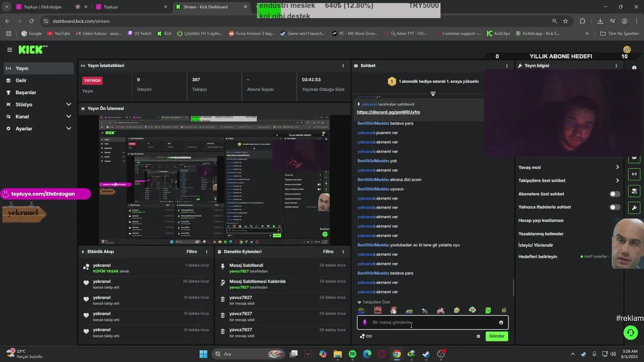Open (1) Twitch bookmark
The height and width of the screenshot is (362, 644).
[139, 34]
